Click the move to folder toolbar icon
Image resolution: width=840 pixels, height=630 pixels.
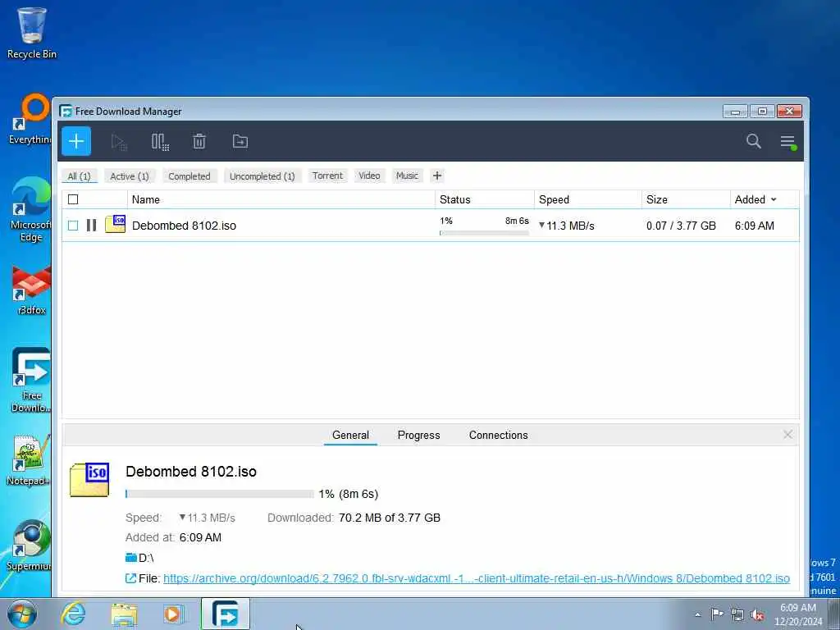(240, 141)
